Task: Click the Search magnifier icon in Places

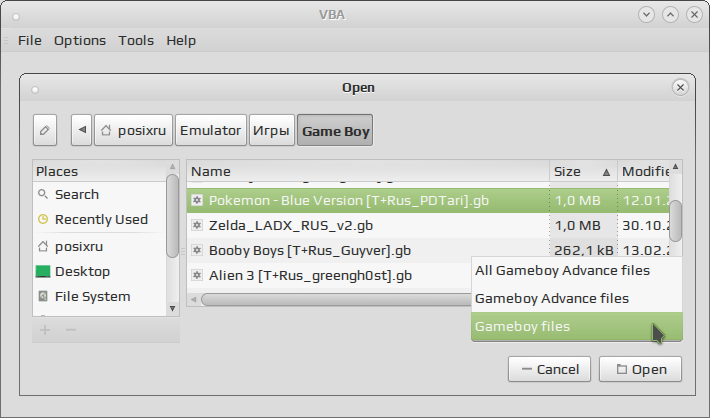Action: tap(43, 194)
